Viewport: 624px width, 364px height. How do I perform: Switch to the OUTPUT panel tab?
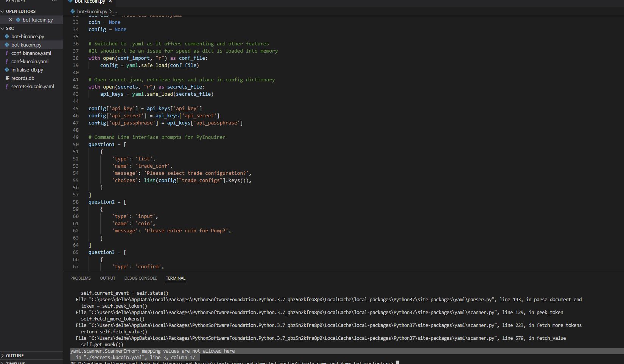pos(107,278)
